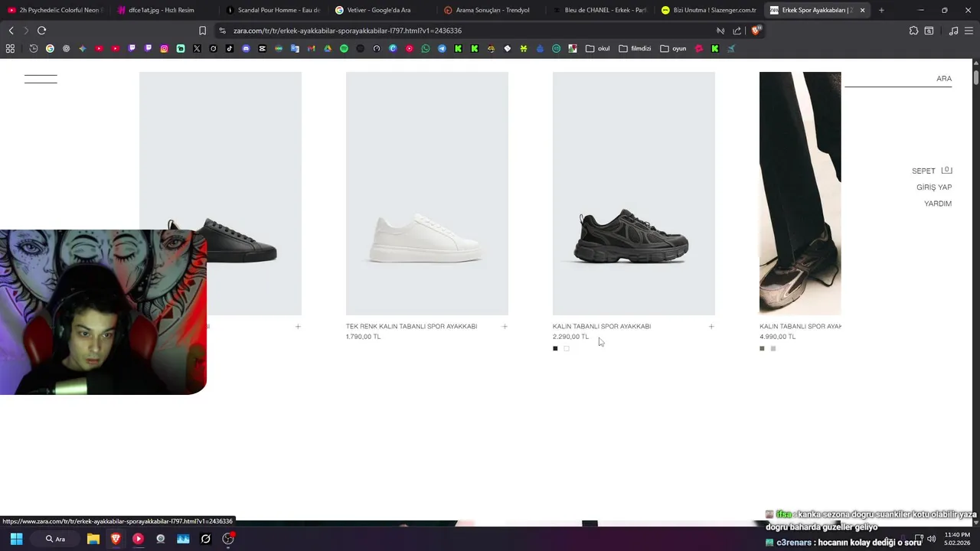980x551 pixels.
Task: Open the Instagram bookmark icon
Action: [x=164, y=48]
